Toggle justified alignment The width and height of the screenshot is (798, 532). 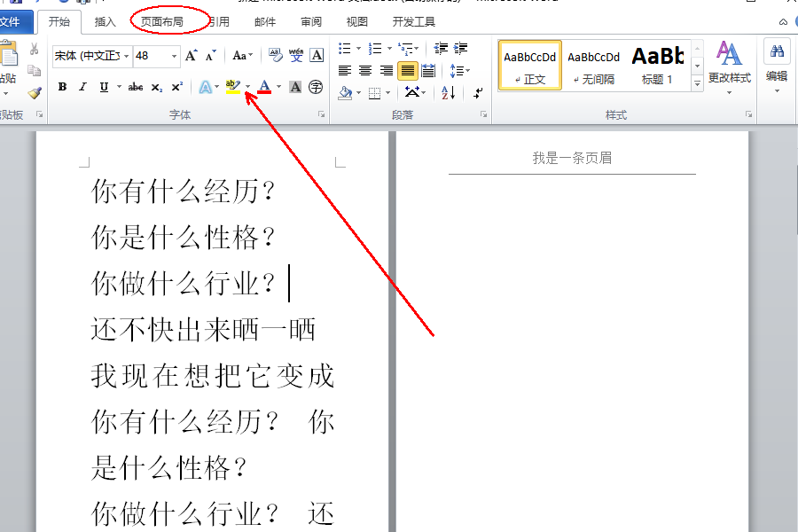click(x=408, y=71)
